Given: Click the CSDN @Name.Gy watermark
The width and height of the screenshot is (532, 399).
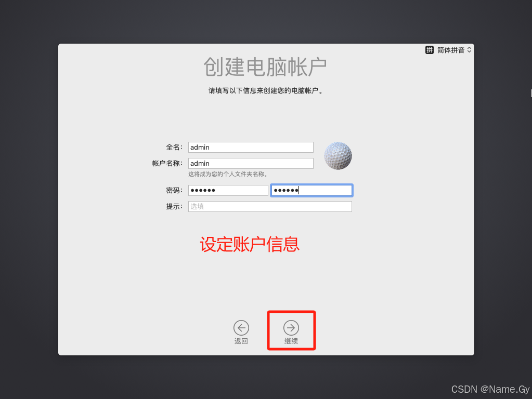Looking at the screenshot, I should coord(490,390).
